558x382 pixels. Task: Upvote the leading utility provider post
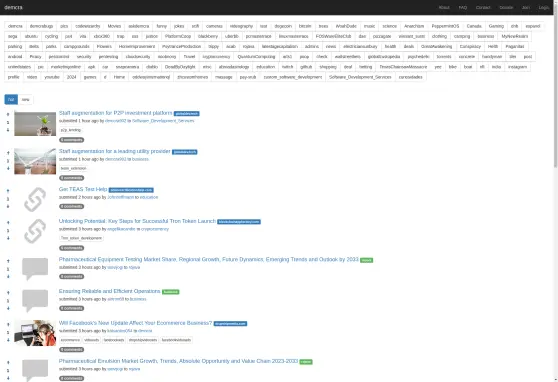pyautogui.click(x=8, y=153)
